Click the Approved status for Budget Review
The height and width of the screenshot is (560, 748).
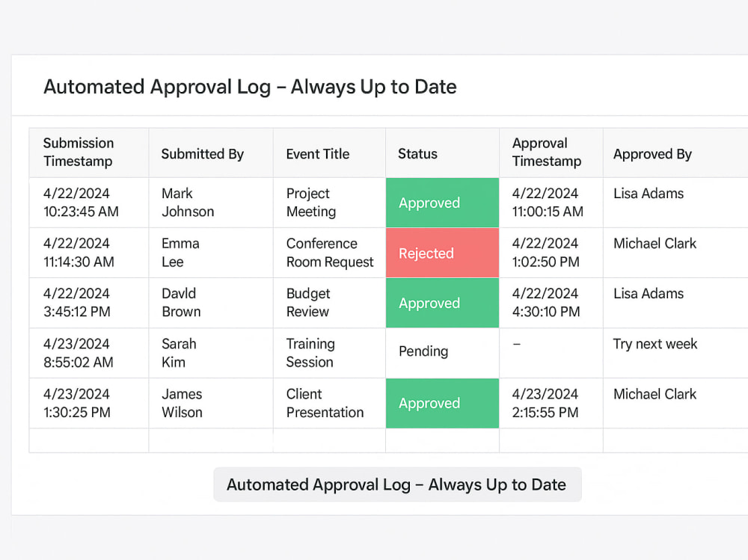pos(442,303)
